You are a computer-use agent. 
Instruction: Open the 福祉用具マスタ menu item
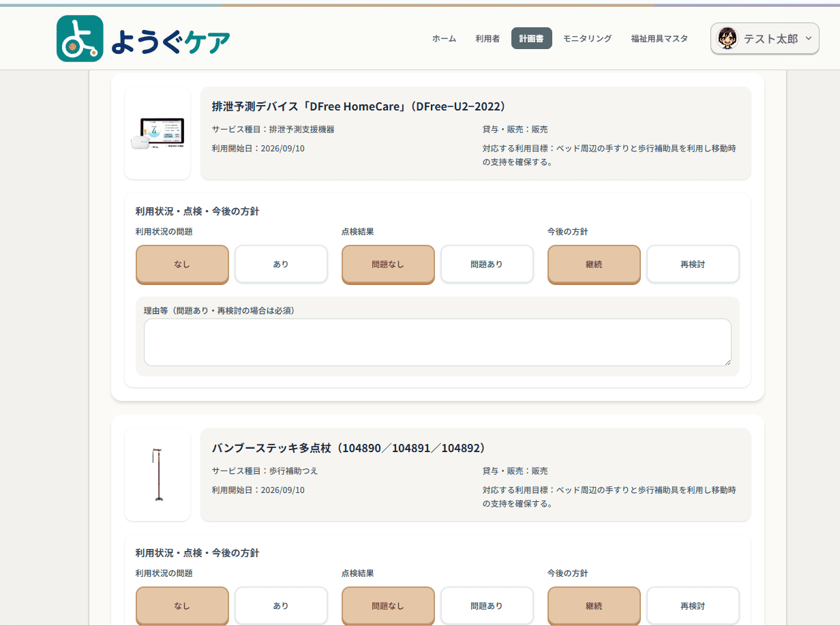(659, 39)
